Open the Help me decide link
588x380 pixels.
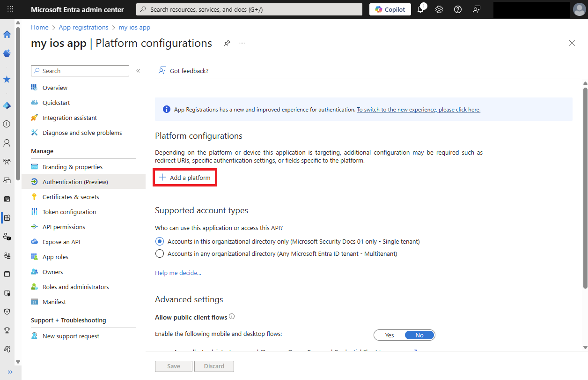tap(178, 273)
